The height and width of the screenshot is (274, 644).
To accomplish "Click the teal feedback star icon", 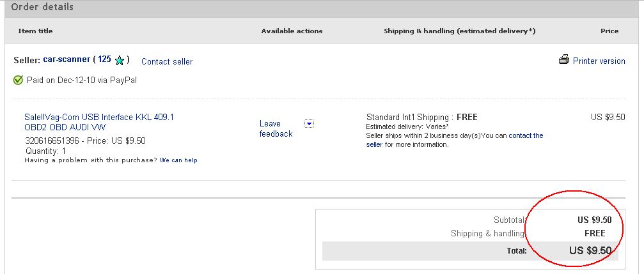I will [120, 61].
